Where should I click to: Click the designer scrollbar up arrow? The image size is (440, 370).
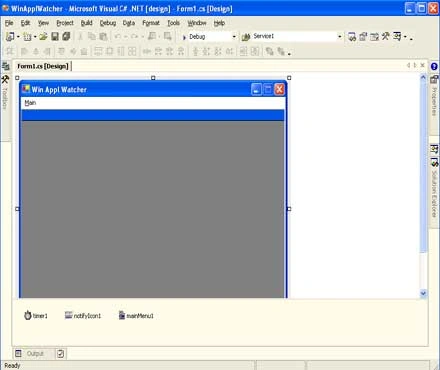click(423, 77)
